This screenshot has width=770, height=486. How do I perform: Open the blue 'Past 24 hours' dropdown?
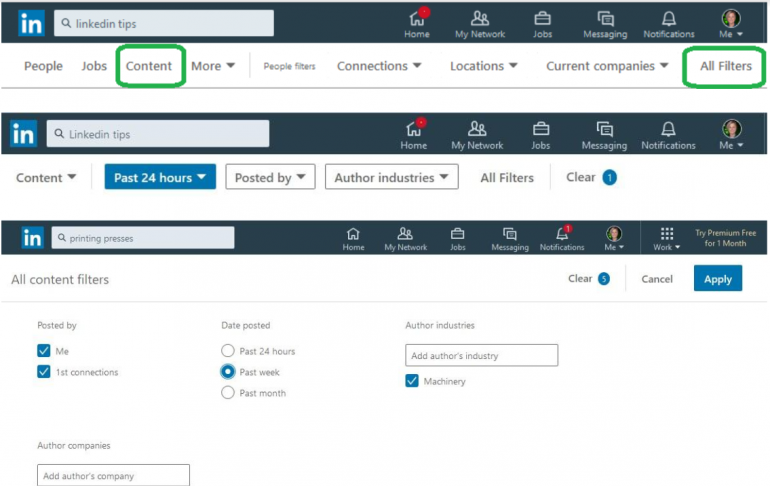coord(160,177)
